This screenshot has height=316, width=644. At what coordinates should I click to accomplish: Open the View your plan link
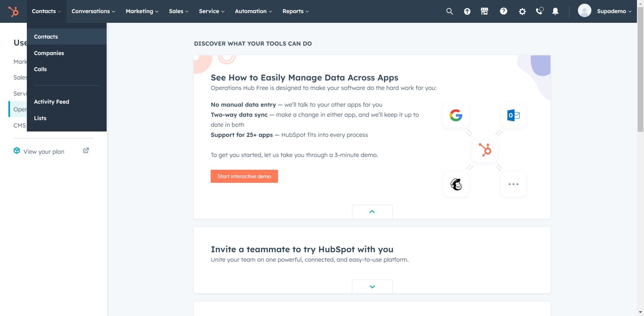pyautogui.click(x=44, y=152)
